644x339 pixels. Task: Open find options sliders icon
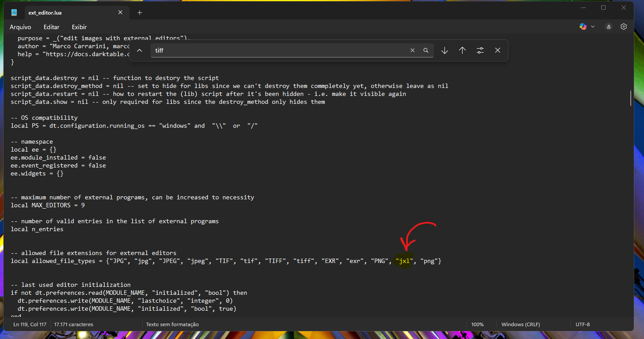[480, 50]
